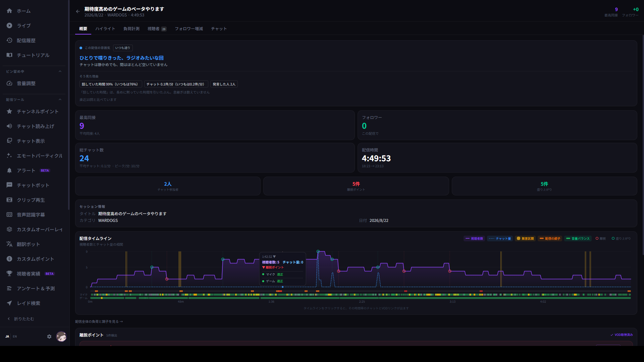This screenshot has width=644, height=362.
Task: Switch to the ハイライト tab
Action: pyautogui.click(x=105, y=29)
